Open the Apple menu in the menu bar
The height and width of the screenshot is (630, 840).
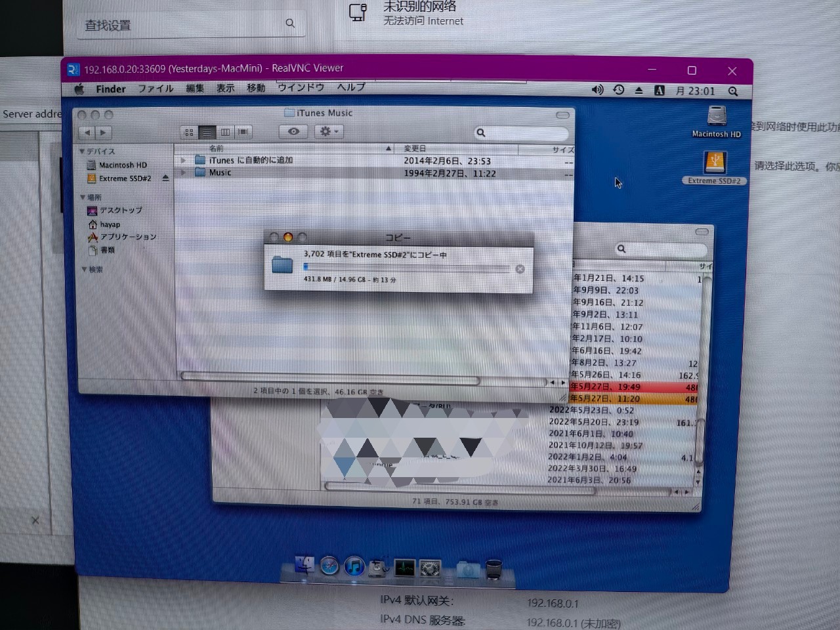pyautogui.click(x=79, y=89)
